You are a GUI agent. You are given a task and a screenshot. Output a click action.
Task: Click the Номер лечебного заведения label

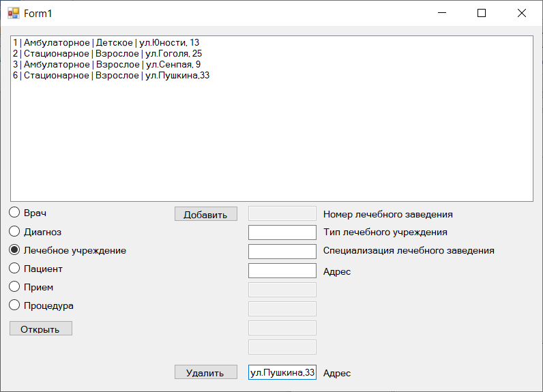(x=388, y=215)
